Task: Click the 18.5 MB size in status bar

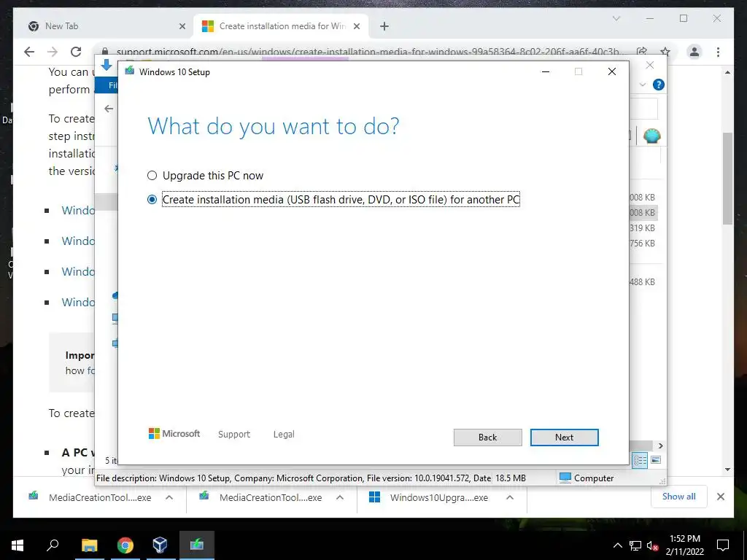Action: [510, 478]
